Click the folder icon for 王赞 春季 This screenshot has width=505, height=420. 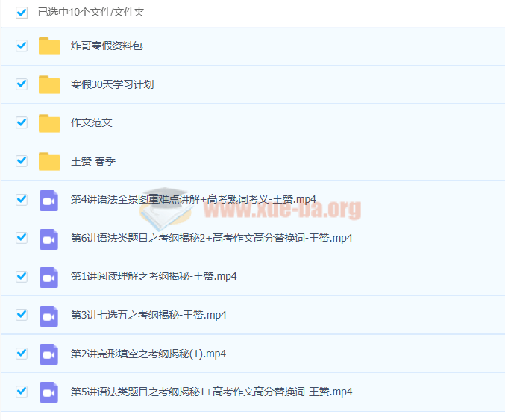click(49, 161)
